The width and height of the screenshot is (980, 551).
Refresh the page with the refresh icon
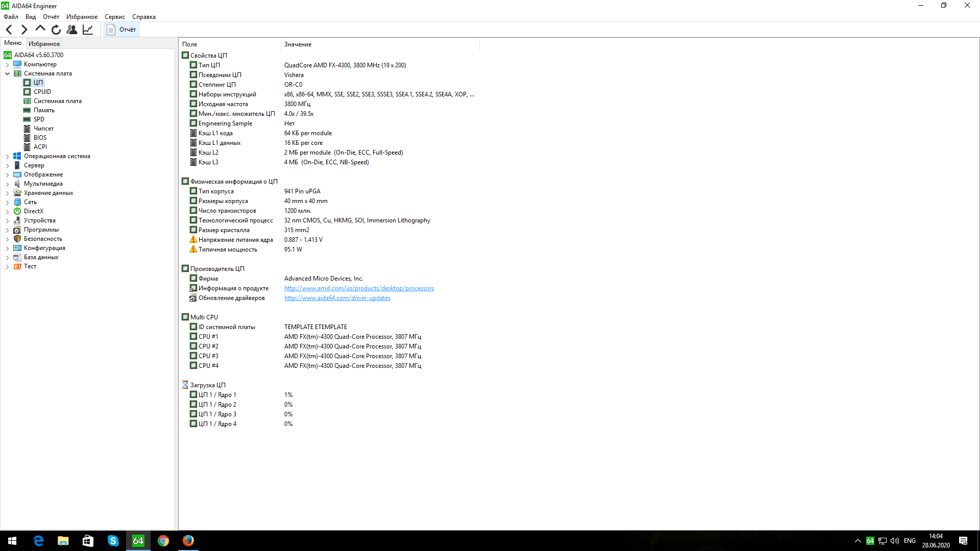(56, 30)
